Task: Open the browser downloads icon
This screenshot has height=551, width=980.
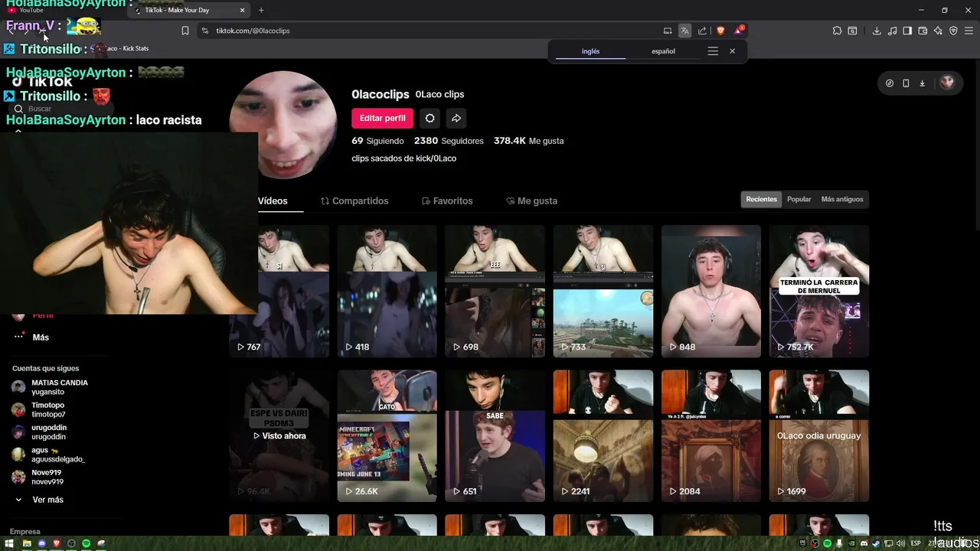Action: click(877, 31)
